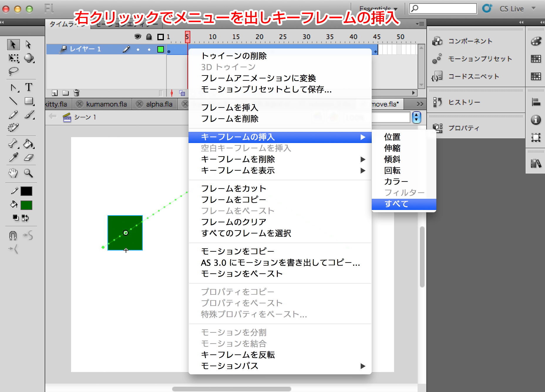
Task: Select the Zoom magnifier tool
Action: (x=28, y=173)
